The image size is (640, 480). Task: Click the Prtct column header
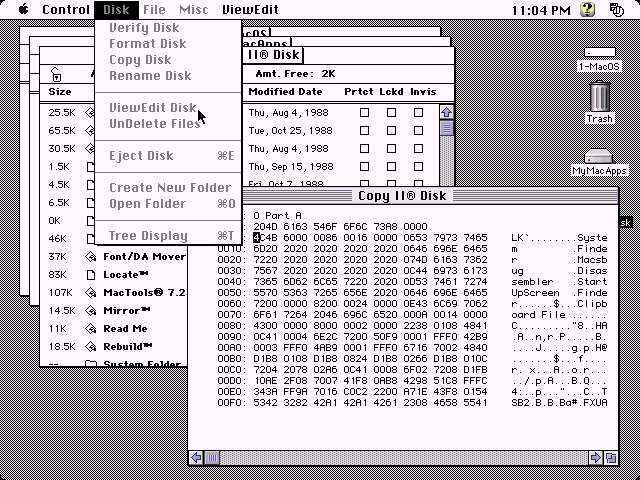pos(359,92)
